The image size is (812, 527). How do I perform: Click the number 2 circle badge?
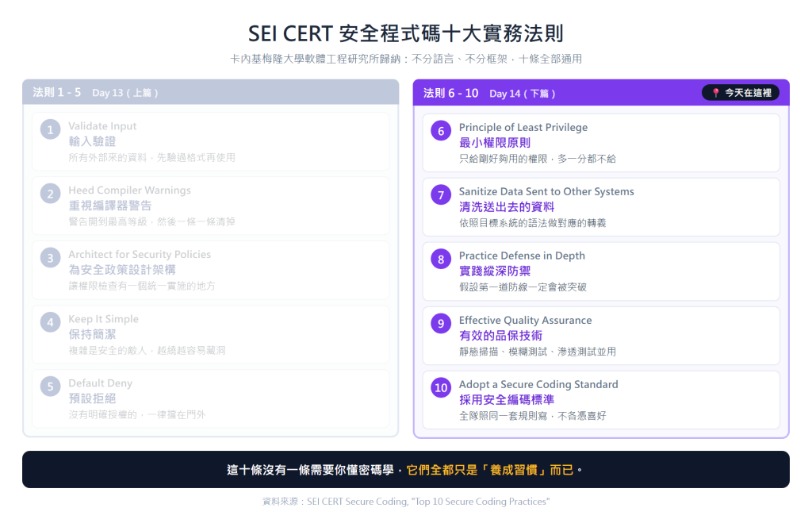(50, 194)
